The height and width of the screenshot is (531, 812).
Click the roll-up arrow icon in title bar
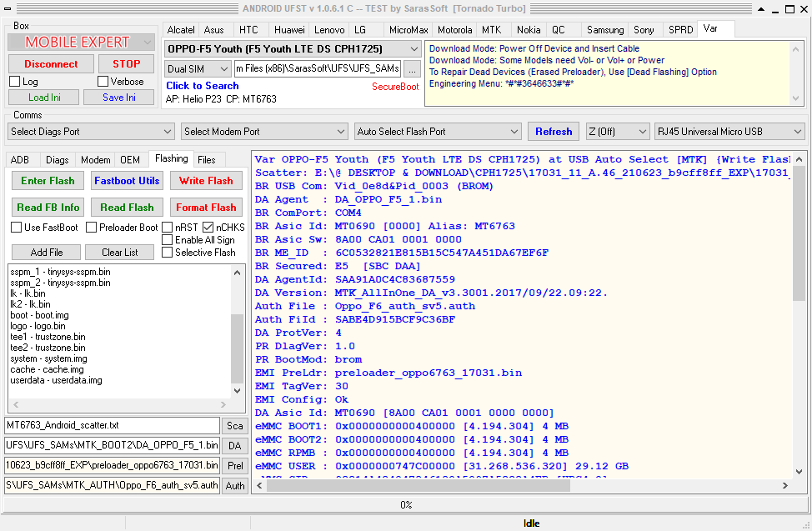pyautogui.click(x=761, y=9)
